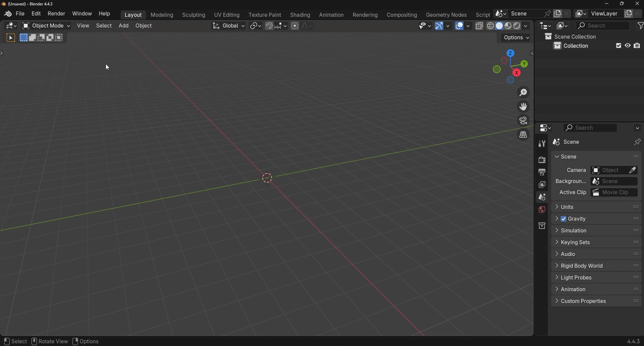The image size is (644, 346).
Task: Hide Collection in viewport eye icon
Action: (x=628, y=46)
